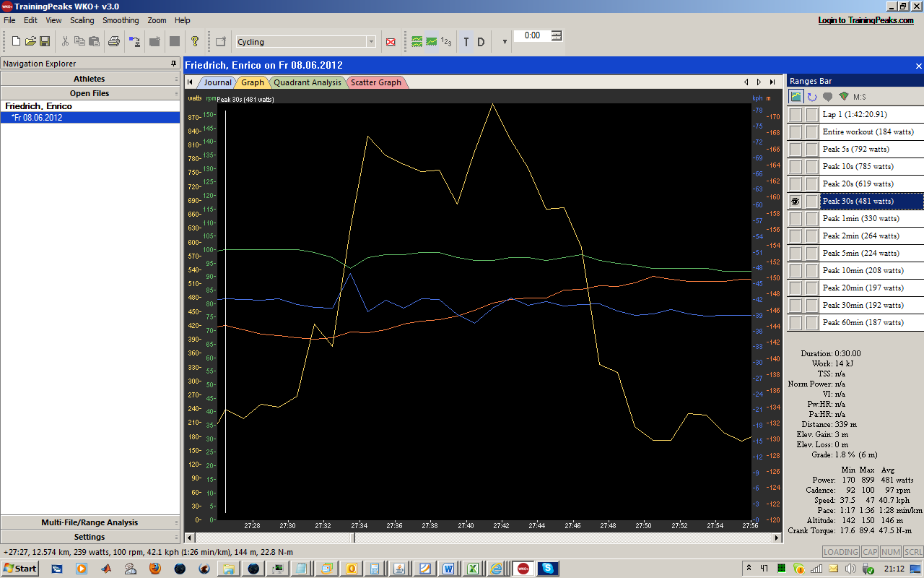Hide the Peak 30s range eye toggle
924x578 pixels.
pyautogui.click(x=795, y=202)
